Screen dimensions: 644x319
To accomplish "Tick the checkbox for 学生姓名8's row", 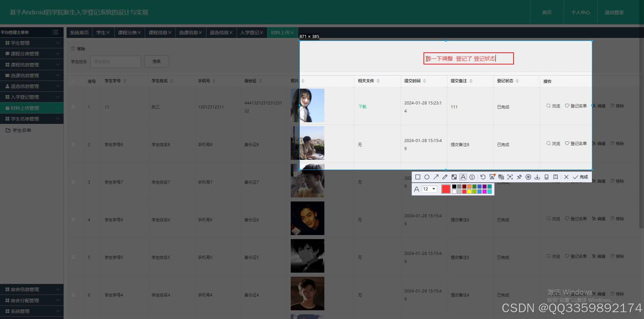I will (x=74, y=144).
